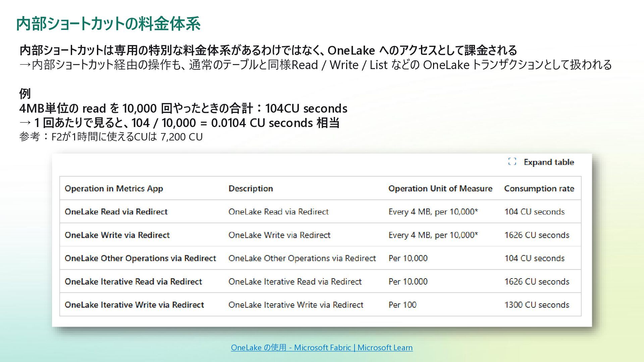
Task: Click the slide title 内部ショートカットの料金体系
Action: tap(108, 24)
